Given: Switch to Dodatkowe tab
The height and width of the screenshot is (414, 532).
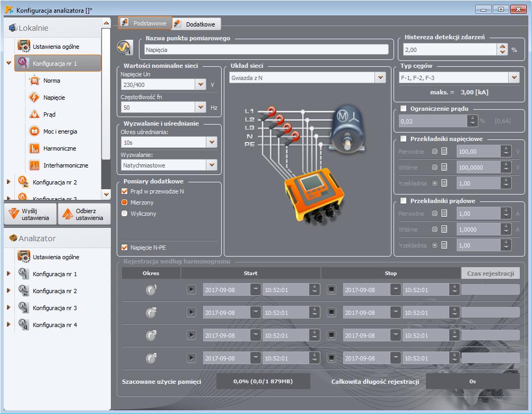Looking at the screenshot, I should [x=196, y=24].
